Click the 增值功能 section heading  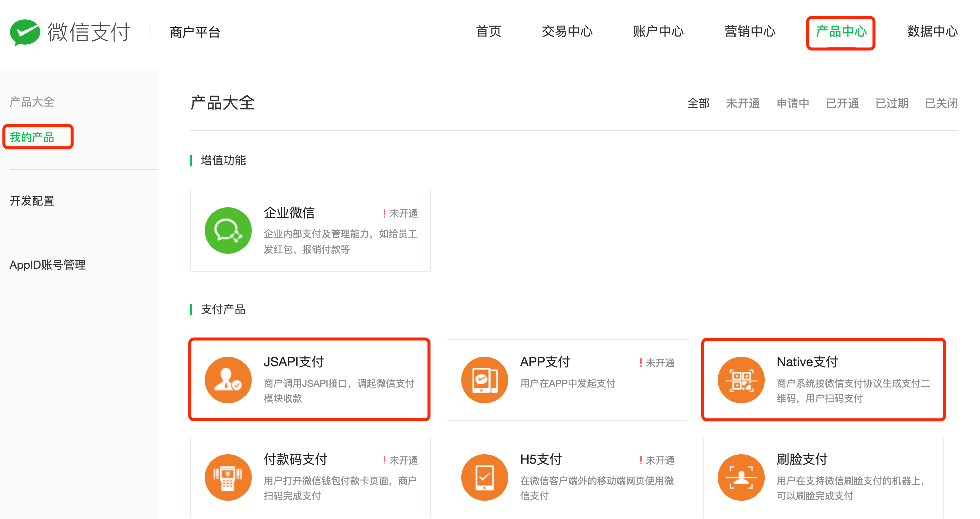point(223,160)
